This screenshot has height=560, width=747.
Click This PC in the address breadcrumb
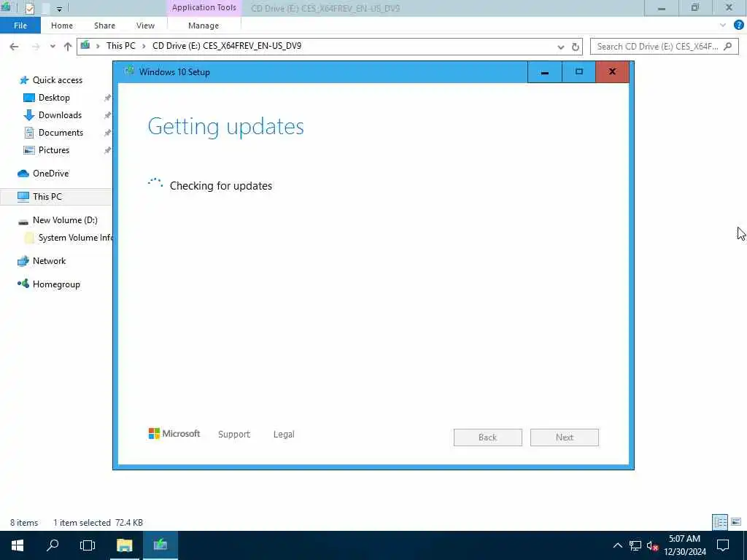(x=120, y=46)
